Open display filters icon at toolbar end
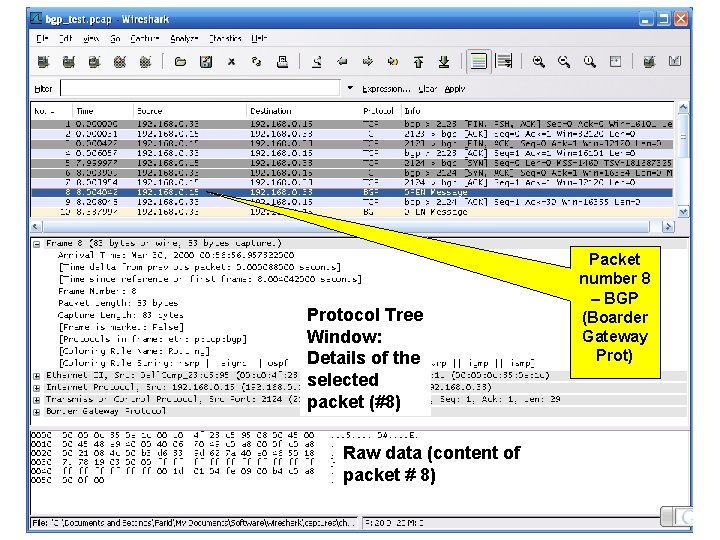The height and width of the screenshot is (540, 720). coord(675,62)
